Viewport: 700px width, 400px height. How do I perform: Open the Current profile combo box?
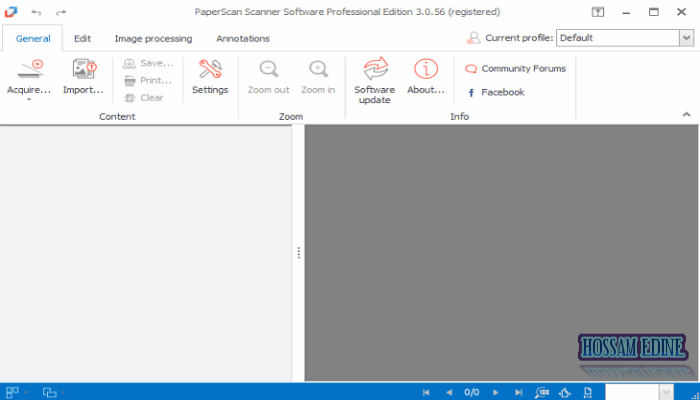click(x=624, y=38)
